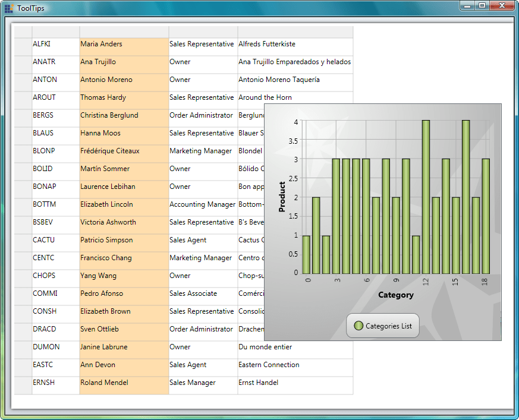Click the Ann Devon cell
The width and height of the screenshot is (519, 420).
pyautogui.click(x=124, y=368)
